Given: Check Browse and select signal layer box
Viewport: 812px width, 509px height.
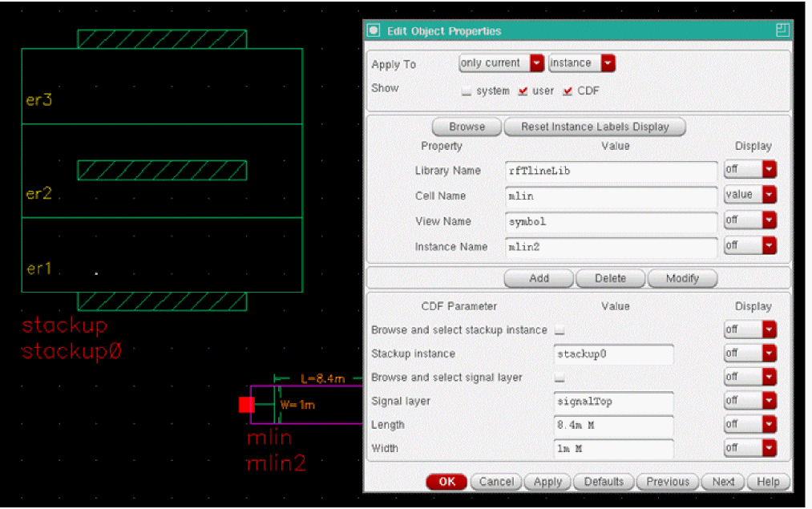Looking at the screenshot, I should [560, 378].
